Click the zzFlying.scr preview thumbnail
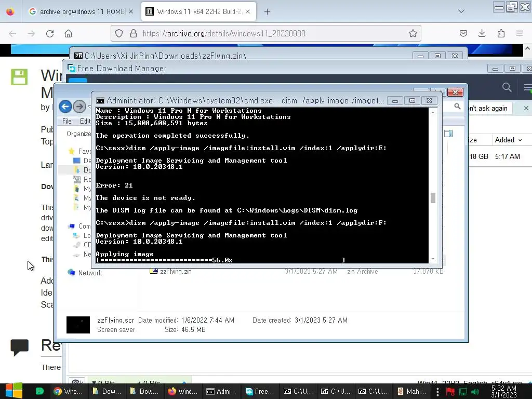532x399 pixels. point(78,325)
